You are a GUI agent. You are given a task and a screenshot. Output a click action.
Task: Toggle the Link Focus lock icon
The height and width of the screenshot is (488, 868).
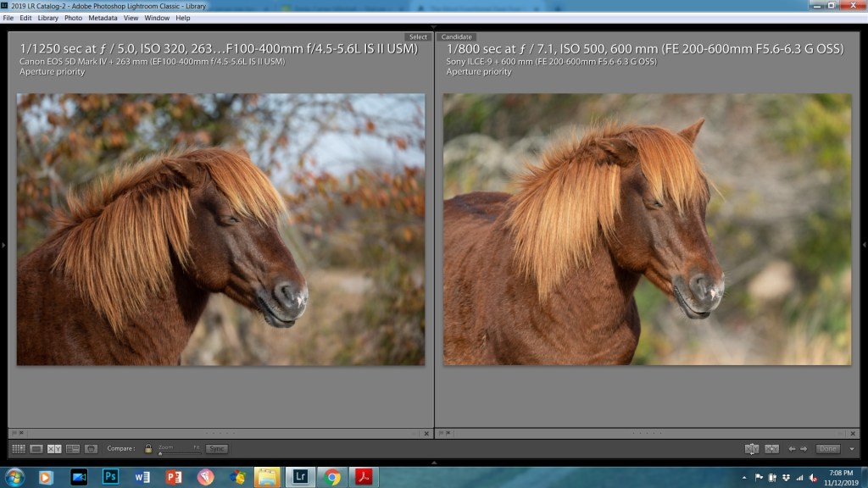pyautogui.click(x=148, y=448)
